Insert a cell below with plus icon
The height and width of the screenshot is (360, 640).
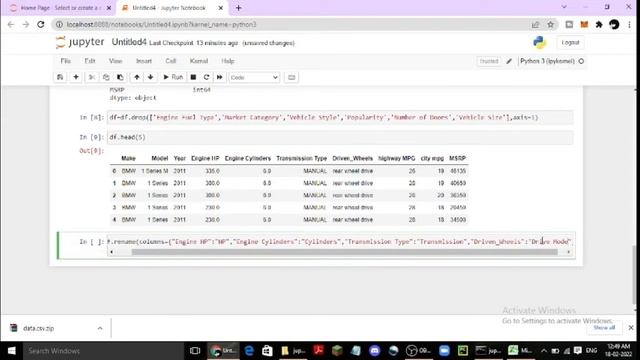pos(76,77)
